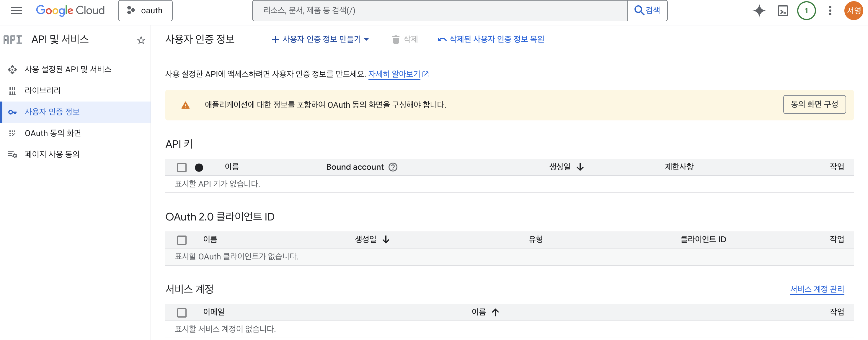Sort API keys by 생성일 arrow

click(x=580, y=167)
